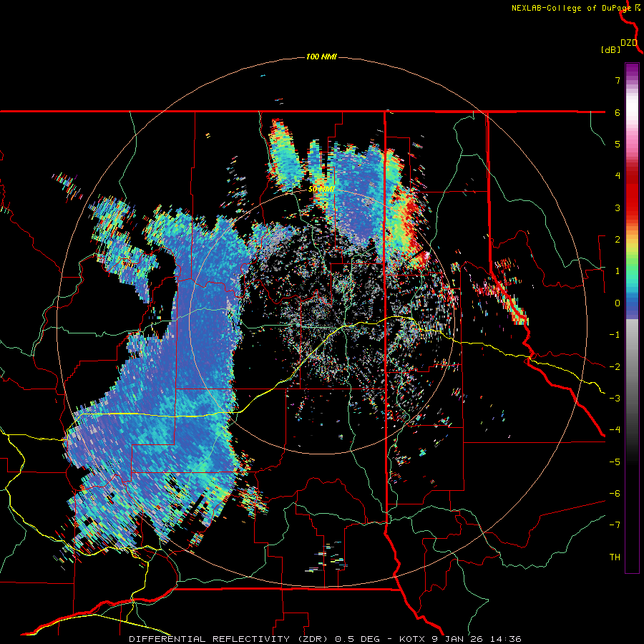Click the 0.5 DEG elevation text

point(359,639)
